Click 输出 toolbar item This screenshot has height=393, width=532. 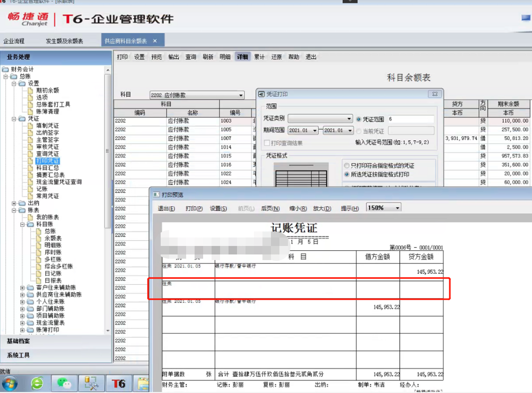pyautogui.click(x=173, y=57)
